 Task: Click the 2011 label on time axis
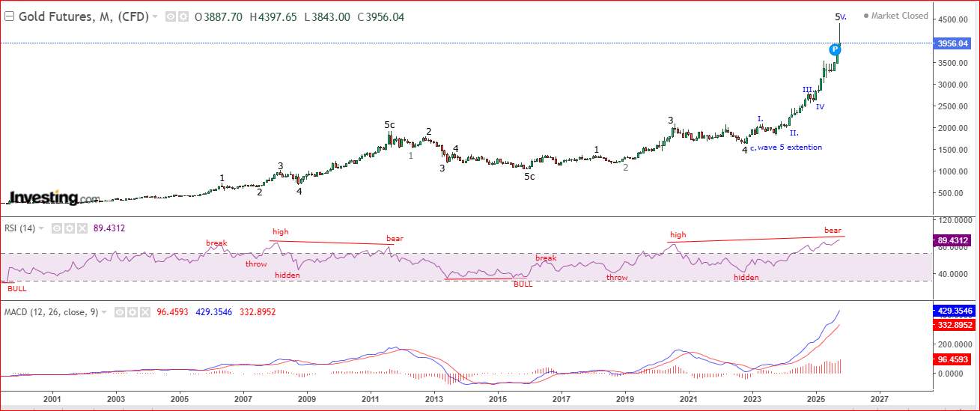(x=370, y=401)
